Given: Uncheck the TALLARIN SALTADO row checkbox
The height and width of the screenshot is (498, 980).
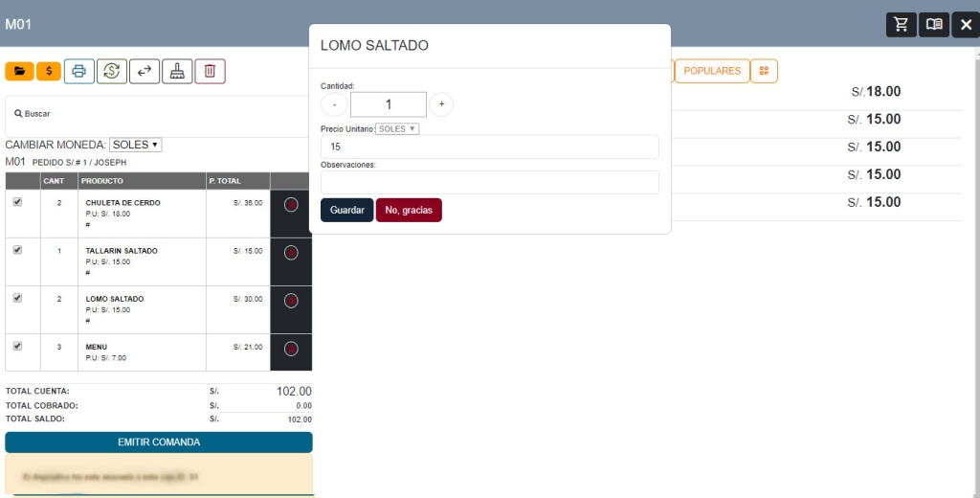Looking at the screenshot, I should pos(17,250).
